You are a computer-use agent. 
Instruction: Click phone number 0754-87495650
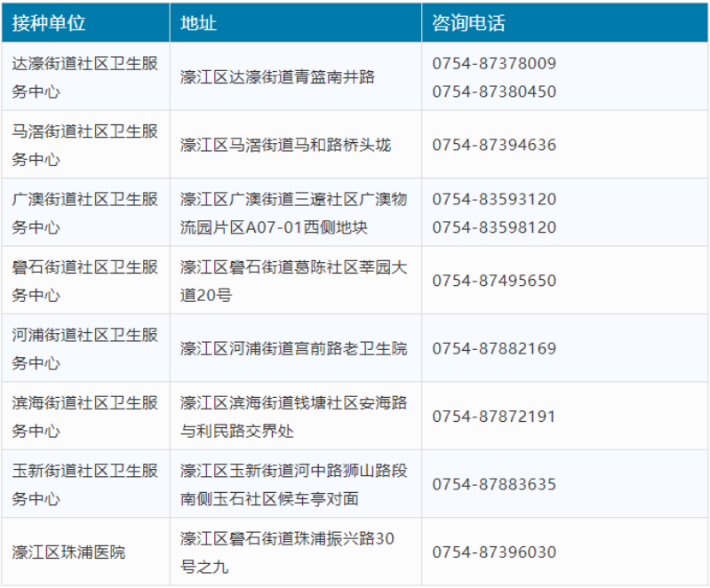pos(494,281)
